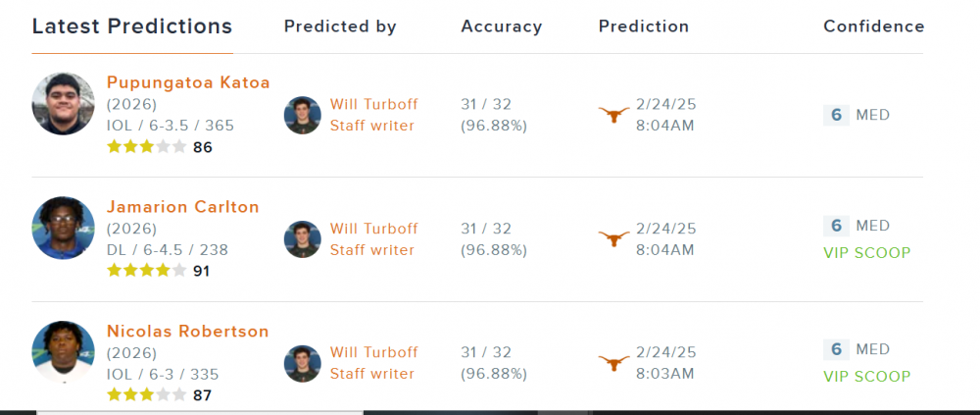The width and height of the screenshot is (980, 415).
Task: Open Pupungatoa Katoa's profile link
Action: tap(188, 82)
